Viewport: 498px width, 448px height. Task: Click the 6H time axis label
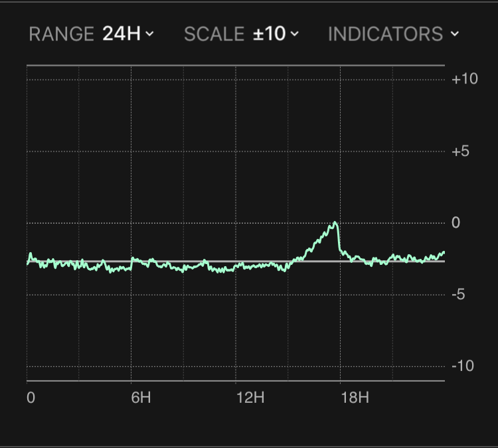[141, 398]
